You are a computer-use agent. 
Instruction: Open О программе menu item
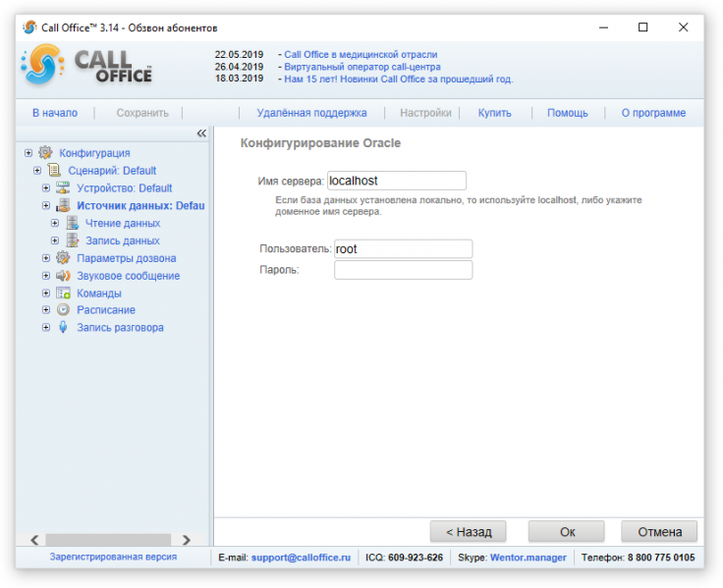point(653,113)
